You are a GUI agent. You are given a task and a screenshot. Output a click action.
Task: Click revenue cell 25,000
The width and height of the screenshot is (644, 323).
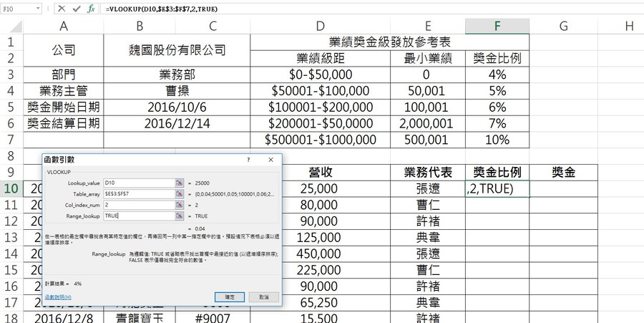pyautogui.click(x=320, y=188)
